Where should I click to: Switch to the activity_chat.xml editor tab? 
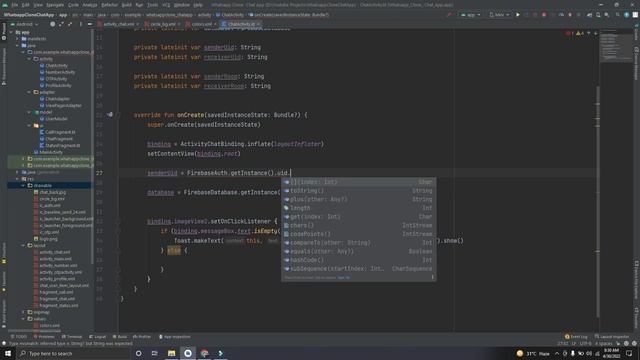[118, 24]
